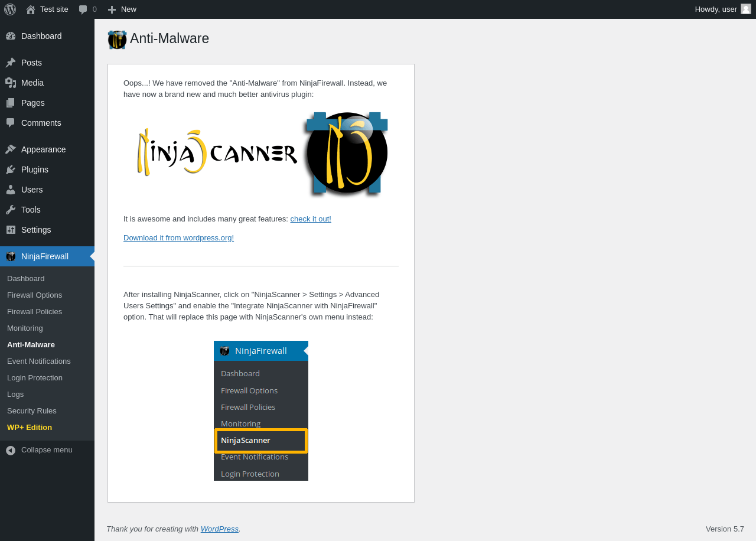Click the Plugins plug icon
The image size is (756, 541).
(11, 170)
